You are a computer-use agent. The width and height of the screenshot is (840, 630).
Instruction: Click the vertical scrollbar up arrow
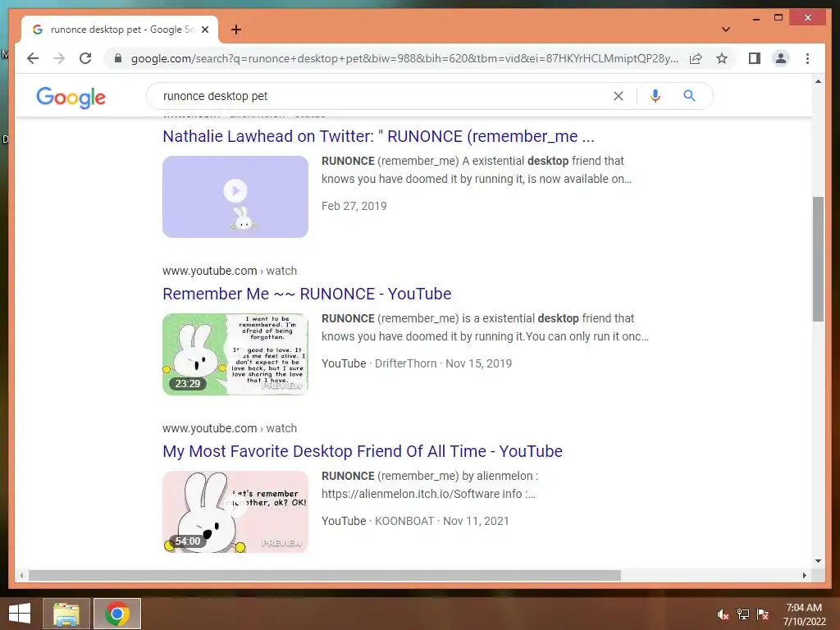818,81
